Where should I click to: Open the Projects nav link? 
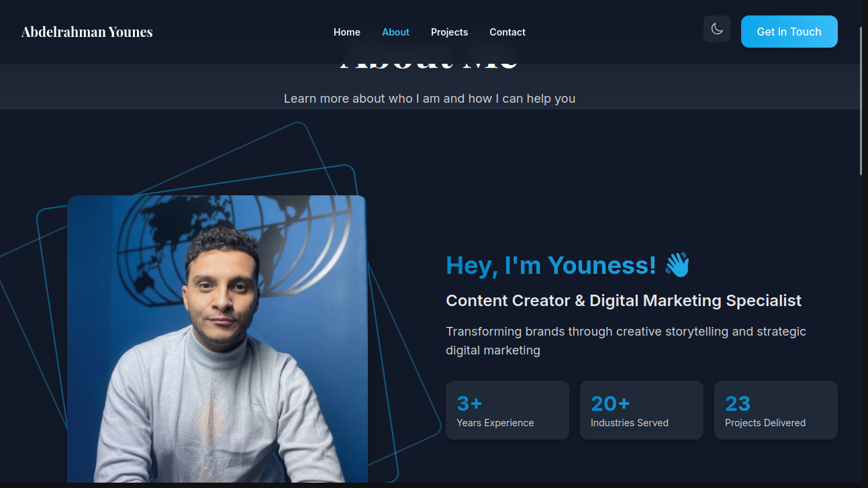tap(449, 32)
